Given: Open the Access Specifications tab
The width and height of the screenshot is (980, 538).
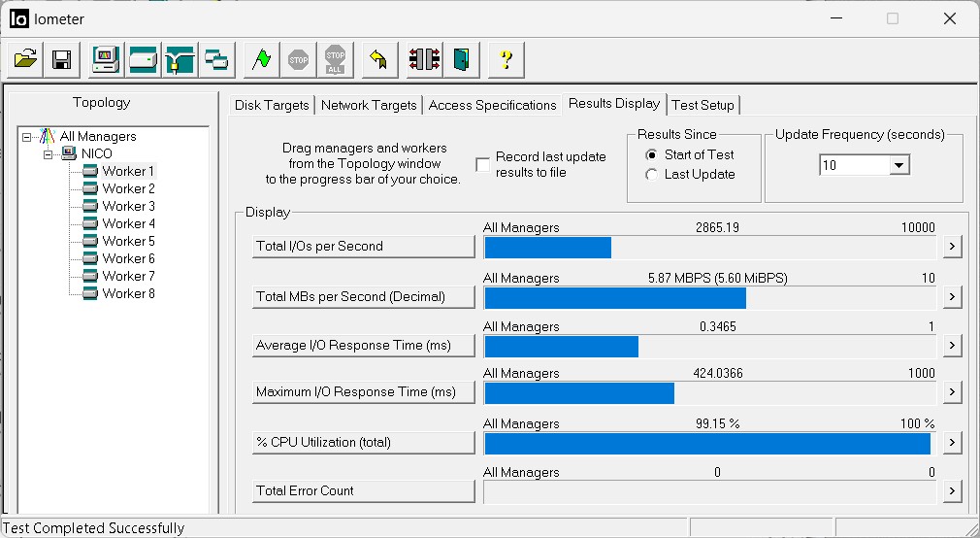Looking at the screenshot, I should click(492, 106).
